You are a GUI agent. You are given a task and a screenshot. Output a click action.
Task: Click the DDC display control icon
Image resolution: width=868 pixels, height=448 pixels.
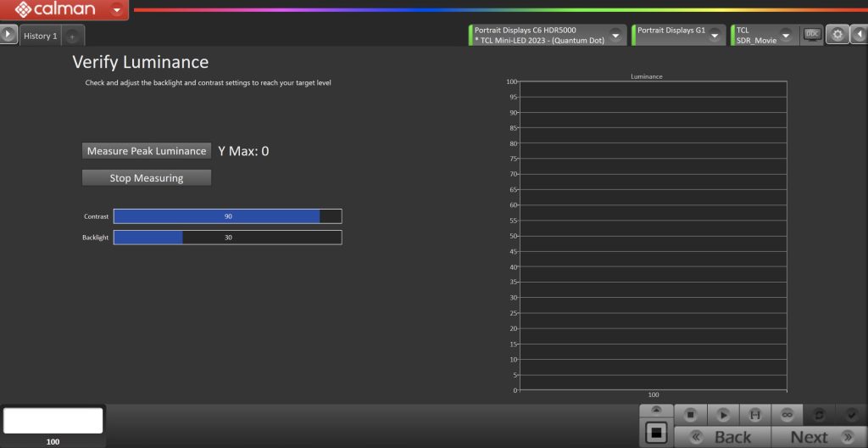812,35
